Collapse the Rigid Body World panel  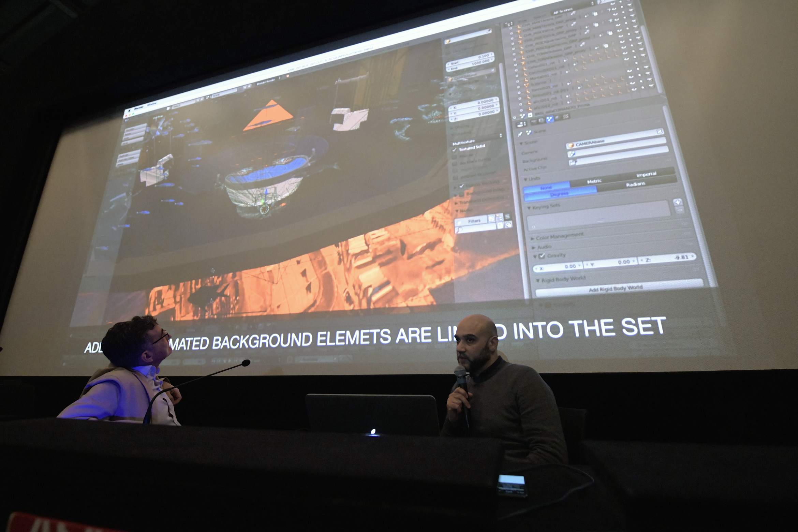coord(538,281)
